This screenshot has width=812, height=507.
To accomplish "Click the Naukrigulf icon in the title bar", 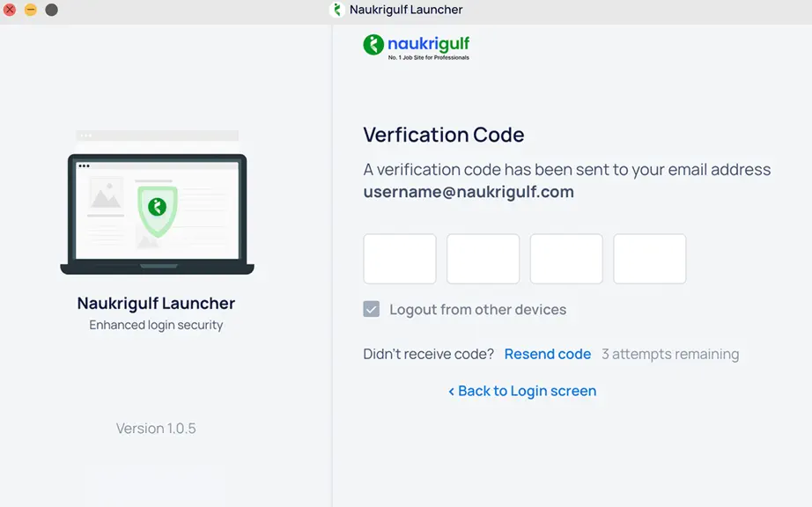I will 337,10.
